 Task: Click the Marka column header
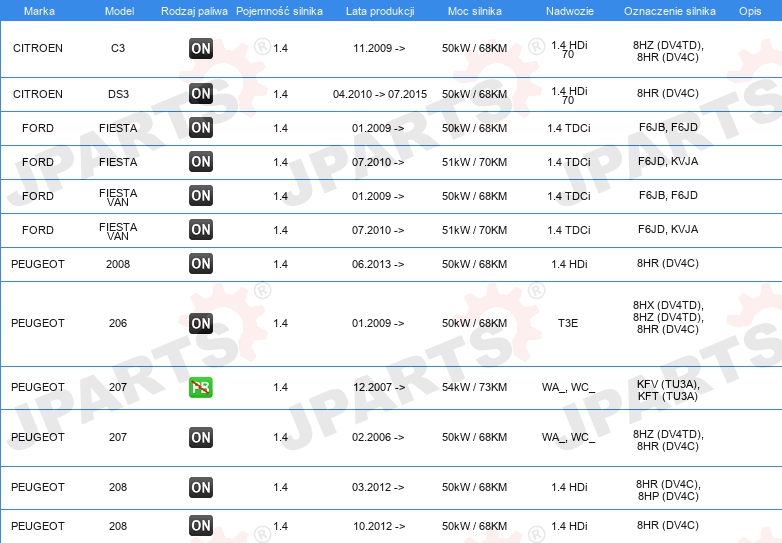[39, 11]
